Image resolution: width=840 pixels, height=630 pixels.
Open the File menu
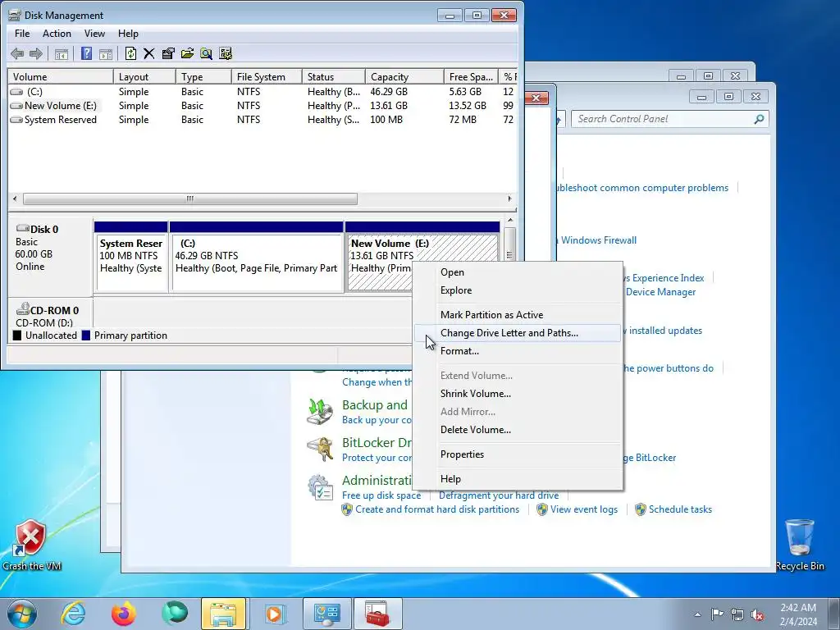[22, 34]
